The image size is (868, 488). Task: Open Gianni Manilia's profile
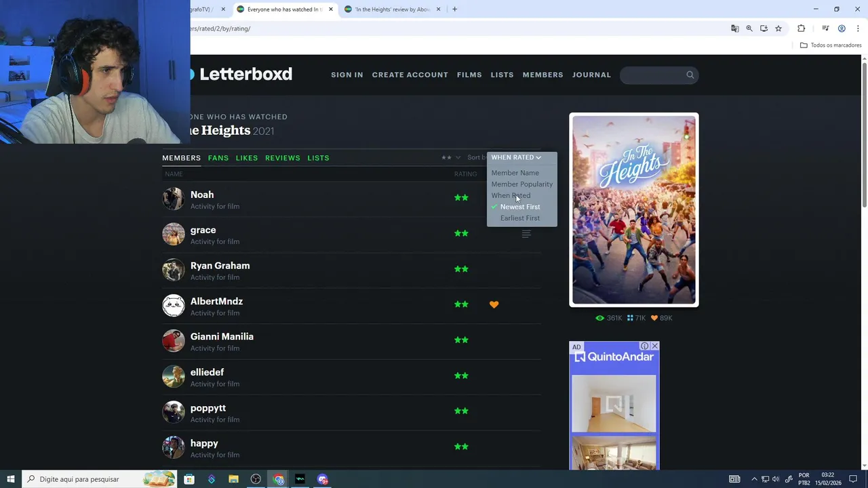[222, 337]
